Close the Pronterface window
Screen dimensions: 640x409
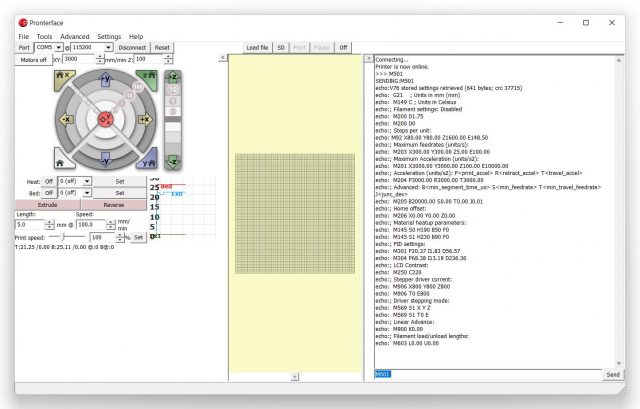(x=611, y=22)
